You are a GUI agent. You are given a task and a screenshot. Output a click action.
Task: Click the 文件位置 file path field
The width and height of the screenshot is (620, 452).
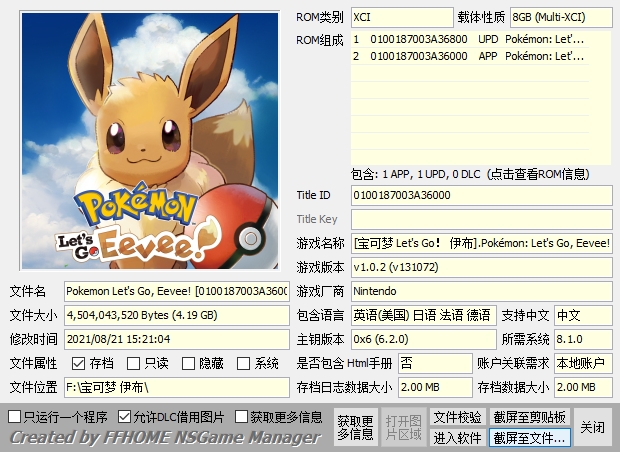pyautogui.click(x=177, y=387)
